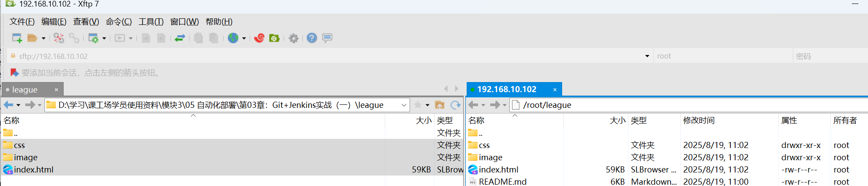Open options with the gear icon
Image resolution: width=868 pixels, height=186 pixels.
tap(294, 38)
